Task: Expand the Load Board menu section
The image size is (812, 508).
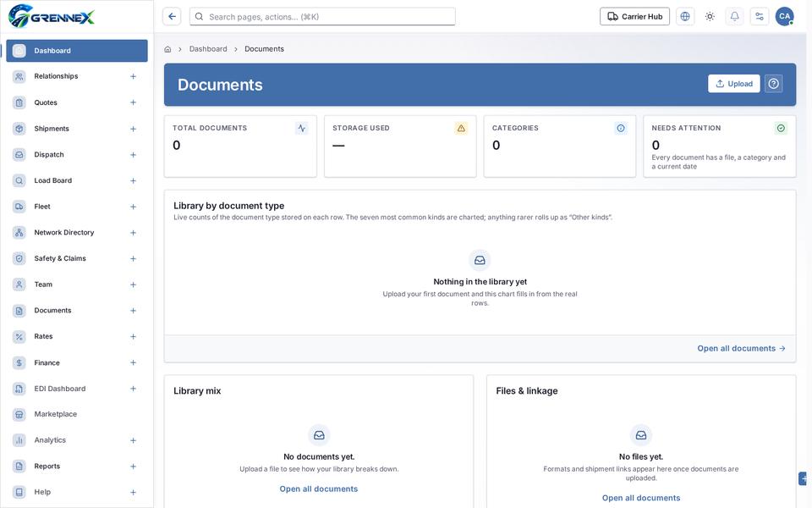Action: (x=133, y=181)
